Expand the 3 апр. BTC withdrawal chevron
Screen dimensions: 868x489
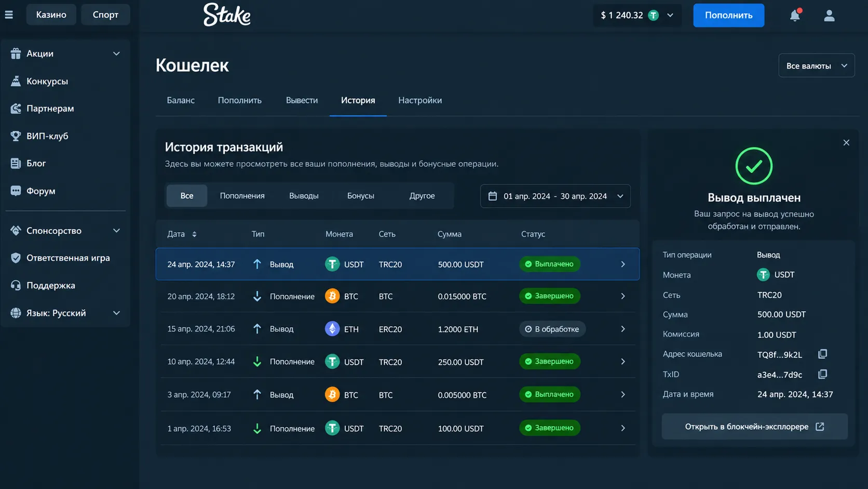click(x=623, y=394)
